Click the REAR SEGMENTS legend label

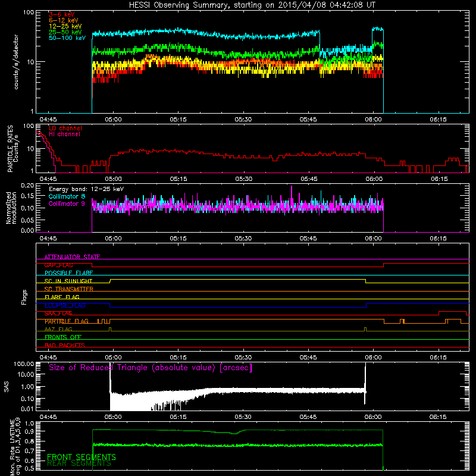[x=79, y=464]
